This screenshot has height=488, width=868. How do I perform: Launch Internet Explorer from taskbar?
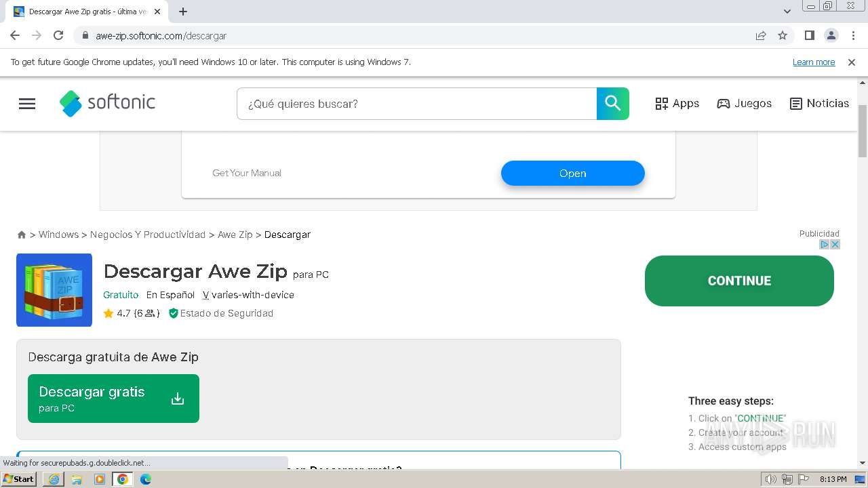tap(54, 479)
